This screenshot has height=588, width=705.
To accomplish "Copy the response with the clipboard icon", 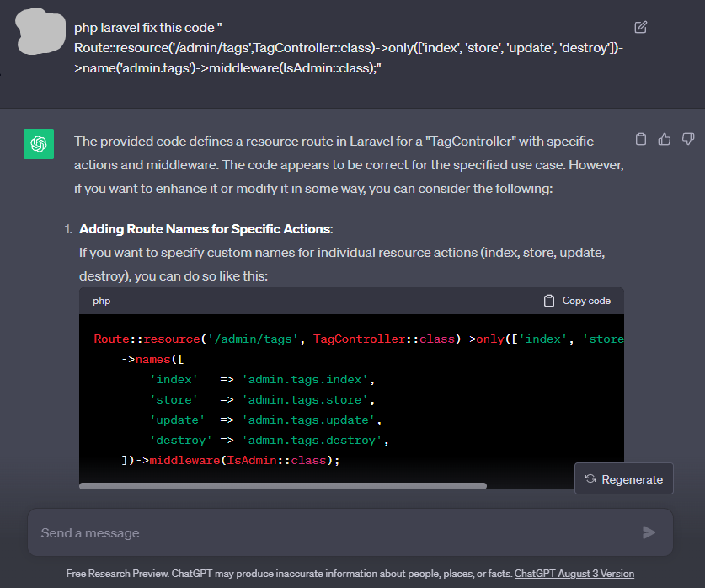I will [x=641, y=139].
